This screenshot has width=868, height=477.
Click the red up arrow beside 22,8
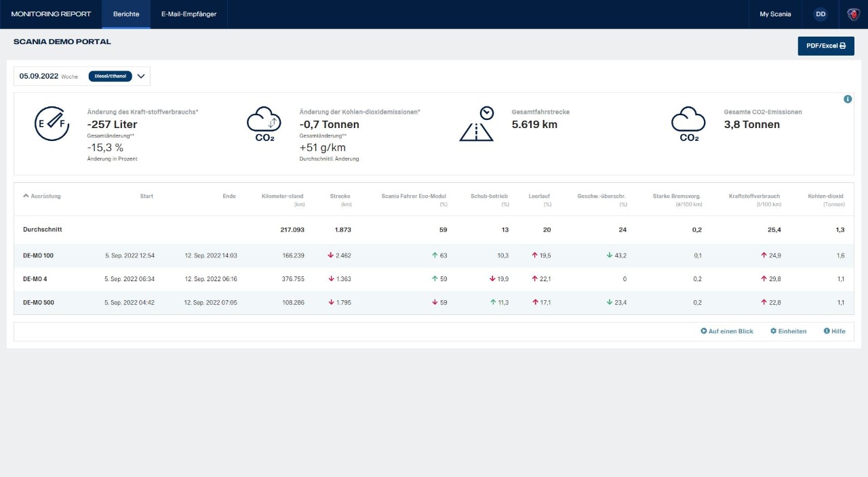764,303
